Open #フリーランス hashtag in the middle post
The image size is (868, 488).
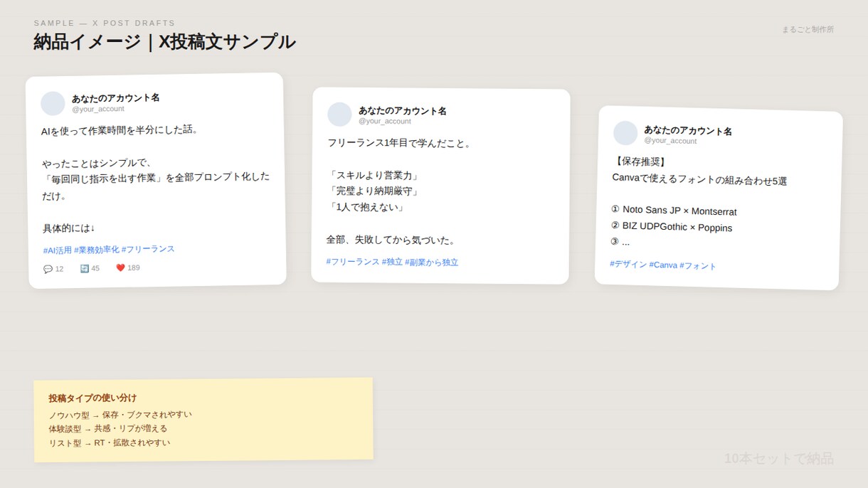click(353, 262)
